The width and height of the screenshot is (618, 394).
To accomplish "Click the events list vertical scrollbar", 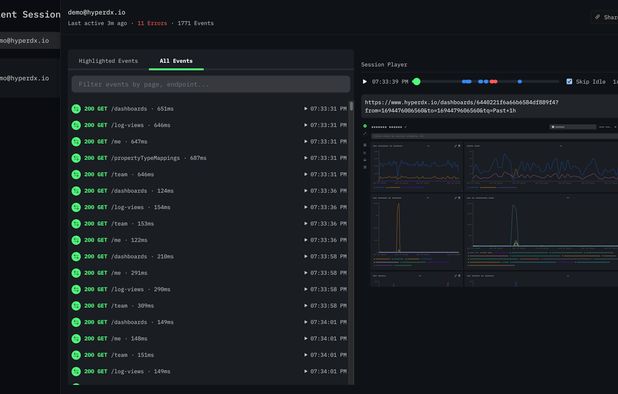I will point(351,106).
